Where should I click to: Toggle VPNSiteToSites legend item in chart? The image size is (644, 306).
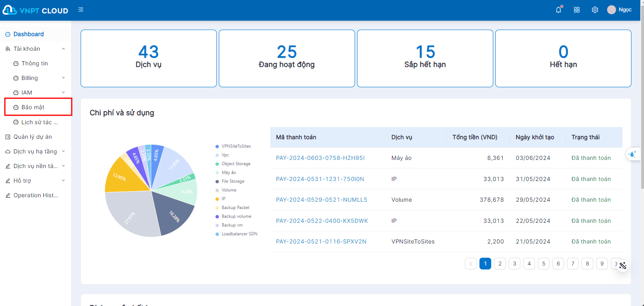236,146
